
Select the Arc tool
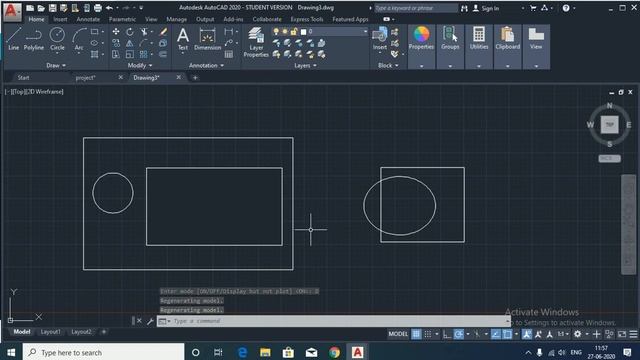pyautogui.click(x=79, y=39)
